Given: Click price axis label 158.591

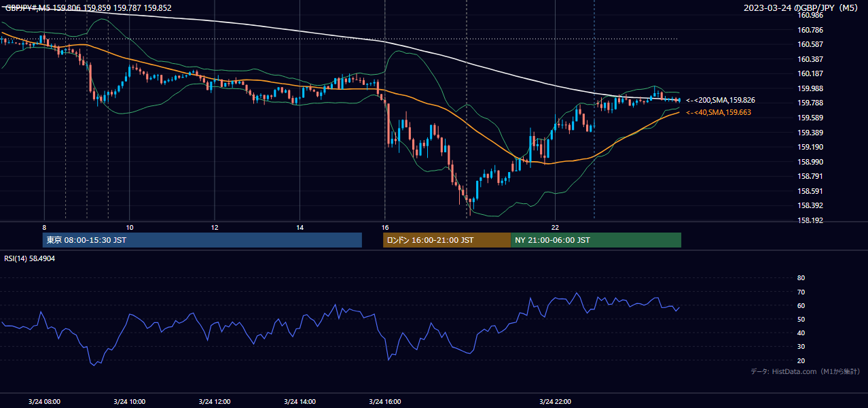Looking at the screenshot, I should tap(810, 191).
